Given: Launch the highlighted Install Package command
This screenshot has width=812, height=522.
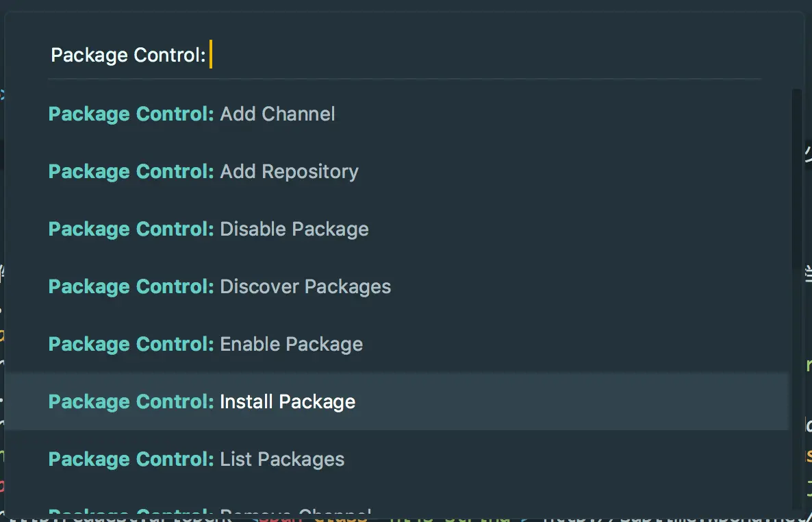Looking at the screenshot, I should point(396,401).
